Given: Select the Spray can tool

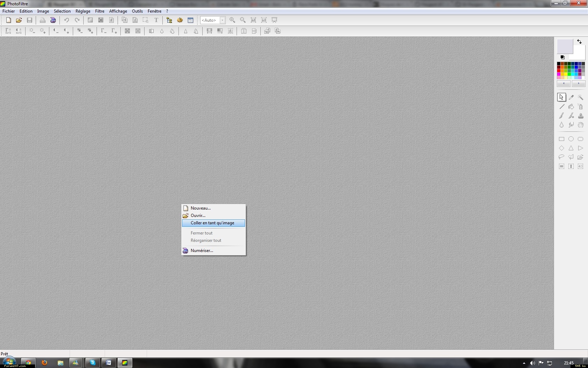Looking at the screenshot, I should tap(581, 107).
